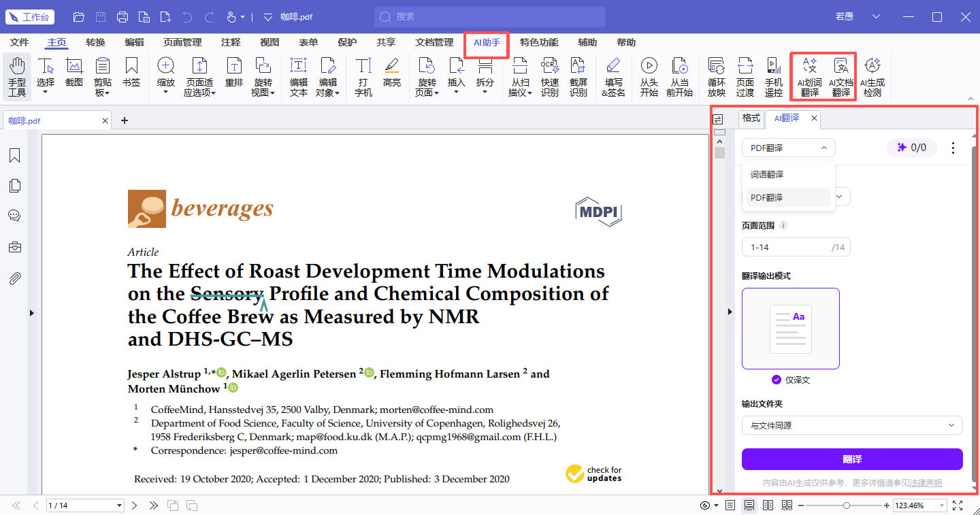Open the 截屏识别 screen capture OCR
This screenshot has height=515, width=980.
[578, 77]
